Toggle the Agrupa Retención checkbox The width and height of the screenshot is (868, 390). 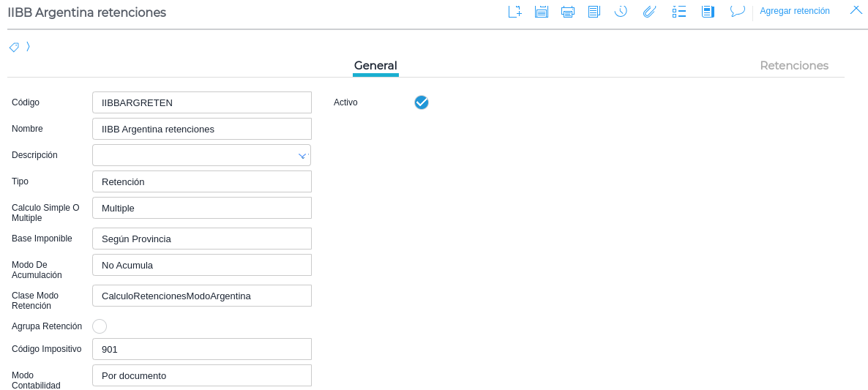tap(100, 326)
